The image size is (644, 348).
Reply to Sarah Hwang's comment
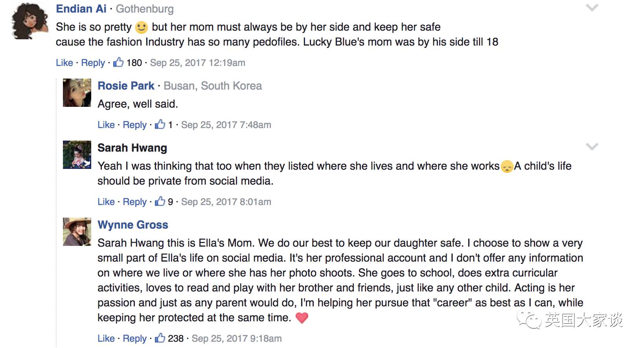point(134,202)
